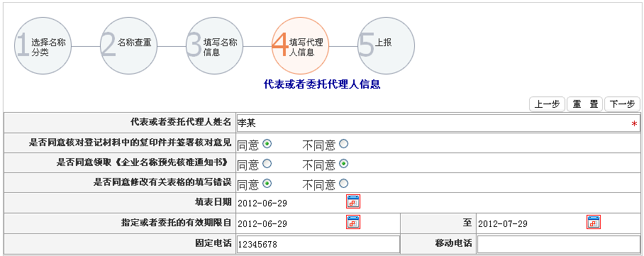This screenshot has width=644, height=256.
Task: Focus the 代表或者委托代理人姓名 field
Action: [x=438, y=123]
